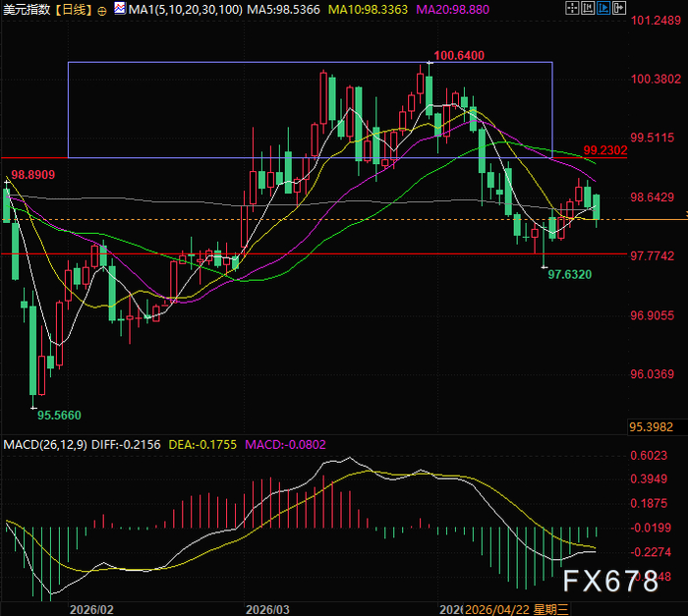688x616 pixels.
Task: Click the 98.6429 price axis value
Action: (x=652, y=197)
